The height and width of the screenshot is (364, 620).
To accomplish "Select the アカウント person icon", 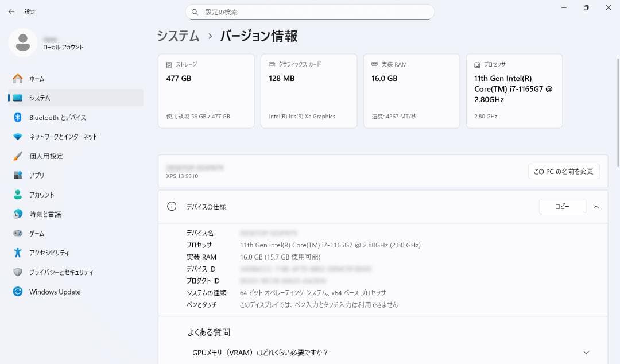I will pyautogui.click(x=18, y=195).
